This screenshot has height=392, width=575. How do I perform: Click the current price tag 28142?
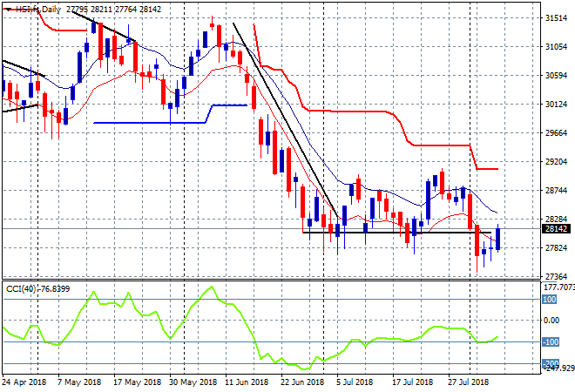(x=556, y=229)
